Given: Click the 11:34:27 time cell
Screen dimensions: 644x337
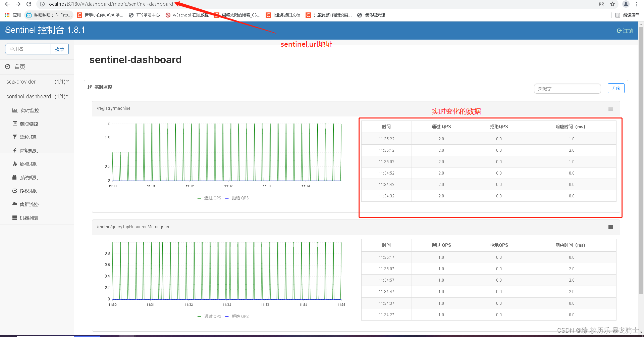Looking at the screenshot, I should click(386, 315).
